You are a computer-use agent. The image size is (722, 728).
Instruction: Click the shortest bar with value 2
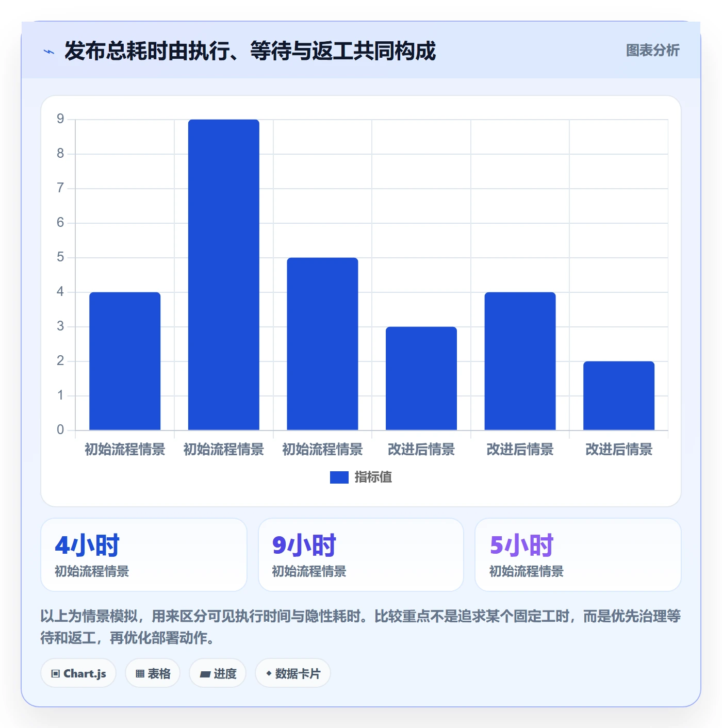click(x=619, y=395)
